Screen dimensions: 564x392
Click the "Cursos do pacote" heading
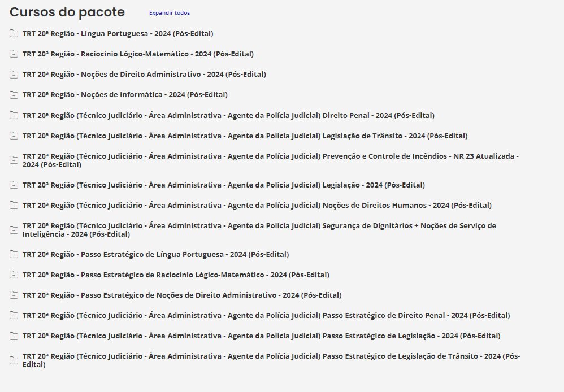[67, 12]
